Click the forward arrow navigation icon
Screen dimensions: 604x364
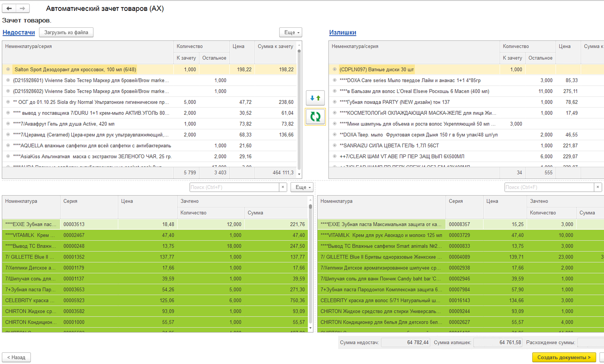coord(23,8)
